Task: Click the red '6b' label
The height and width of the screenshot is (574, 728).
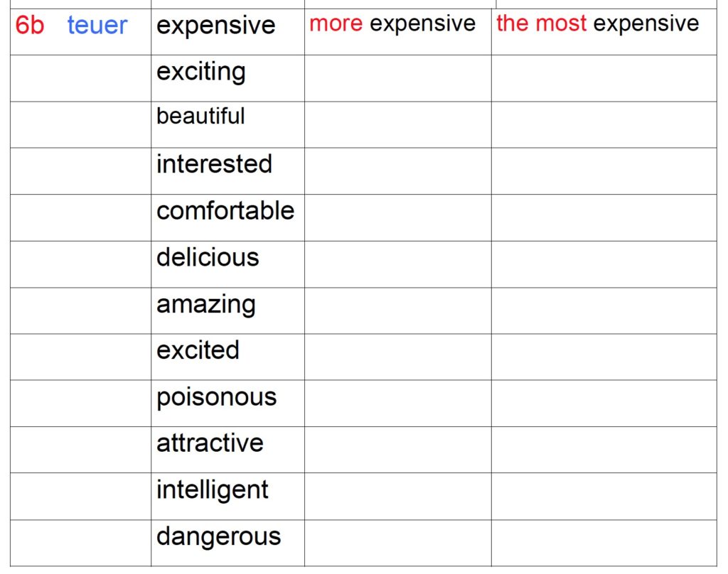Action: point(30,25)
